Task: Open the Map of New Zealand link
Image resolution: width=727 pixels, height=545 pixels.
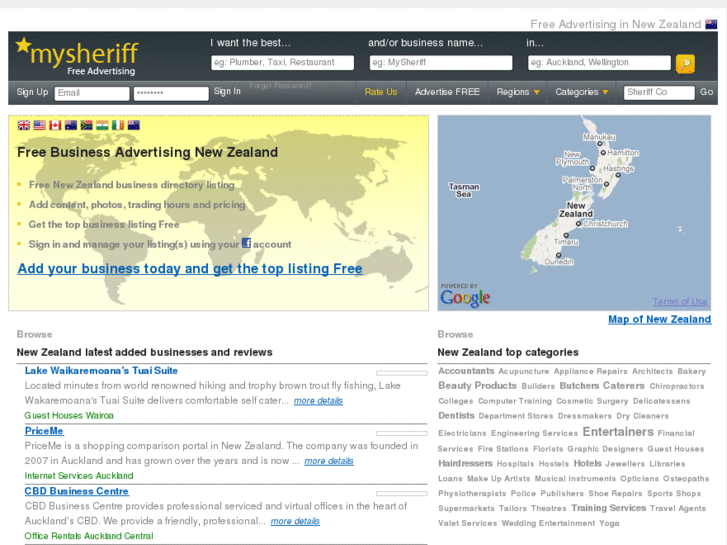Action: (659, 319)
